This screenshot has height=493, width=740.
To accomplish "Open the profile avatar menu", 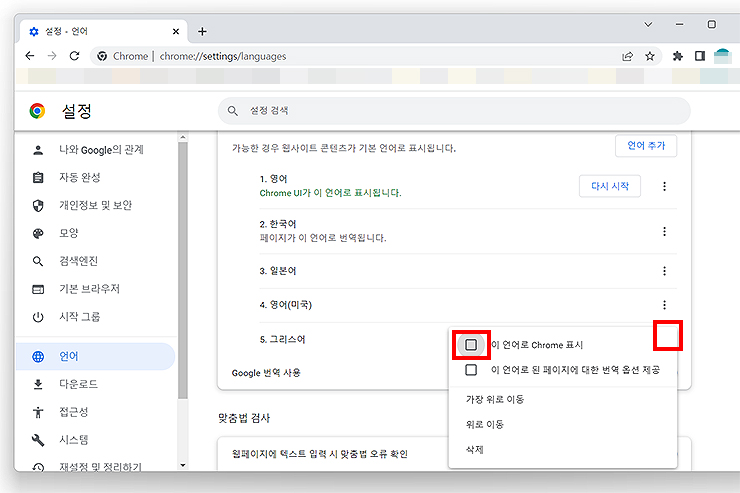I will pyautogui.click(x=722, y=56).
